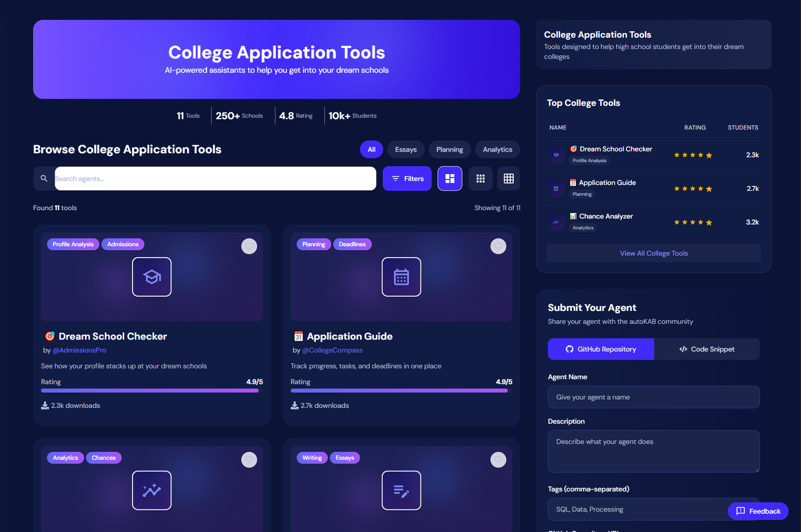This screenshot has height=532, width=801.
Task: Click the Profile Analysis tag on first card
Action: pyautogui.click(x=73, y=244)
